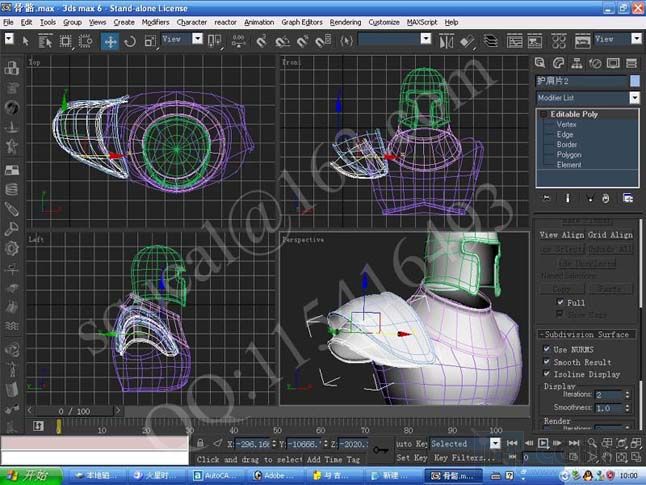This screenshot has height=485, width=646.
Task: Open Key Filters dialog
Action: 464,457
